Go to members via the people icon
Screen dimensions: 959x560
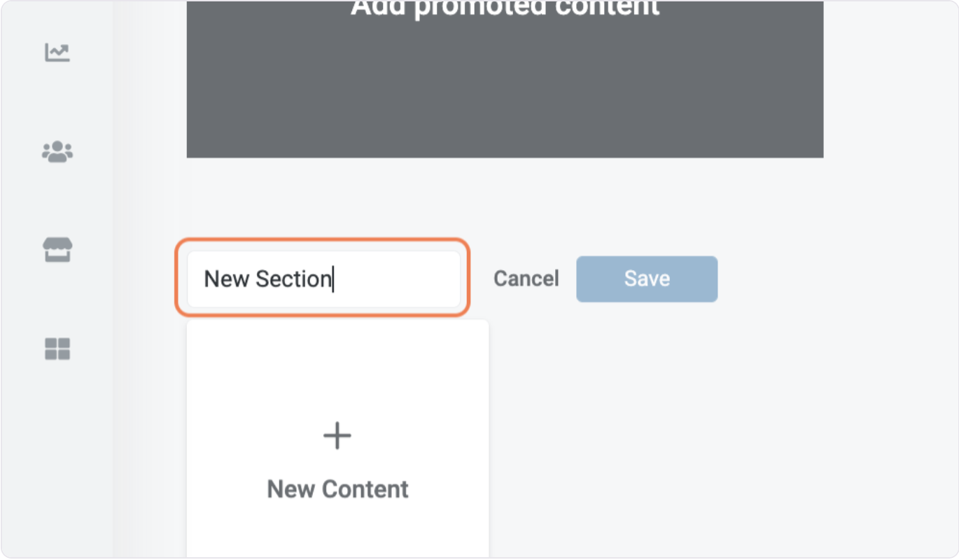tap(57, 151)
